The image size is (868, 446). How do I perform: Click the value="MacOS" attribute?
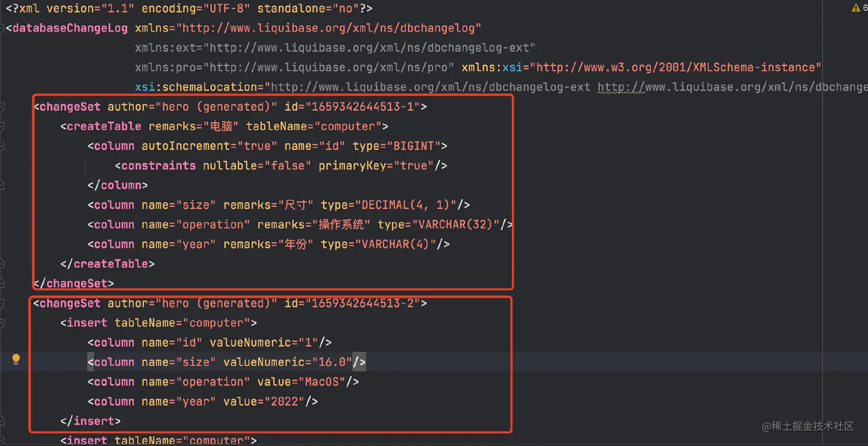click(301, 382)
